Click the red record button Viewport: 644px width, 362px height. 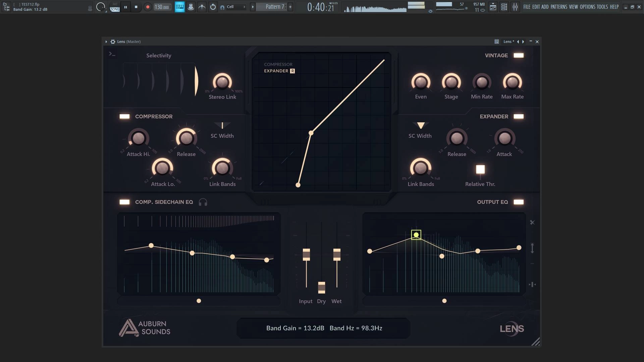pos(147,7)
